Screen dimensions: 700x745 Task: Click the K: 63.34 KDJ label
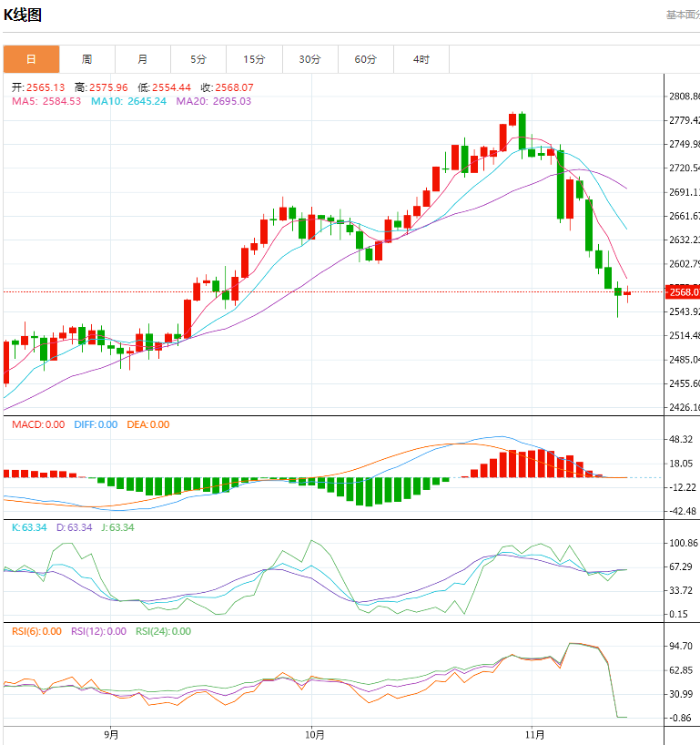pos(28,527)
